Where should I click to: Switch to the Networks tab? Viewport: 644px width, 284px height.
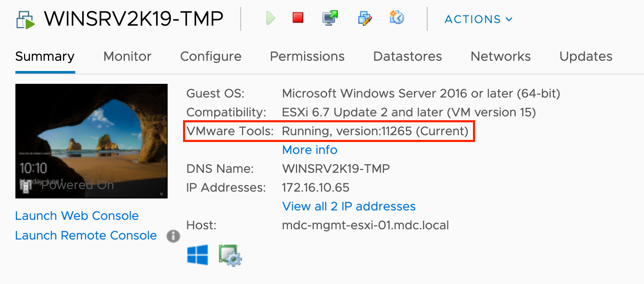pos(501,56)
